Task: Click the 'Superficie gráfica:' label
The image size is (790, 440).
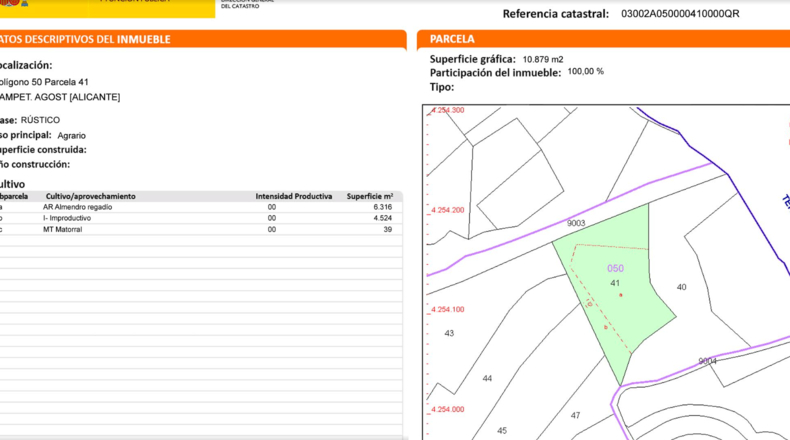Action: point(473,59)
